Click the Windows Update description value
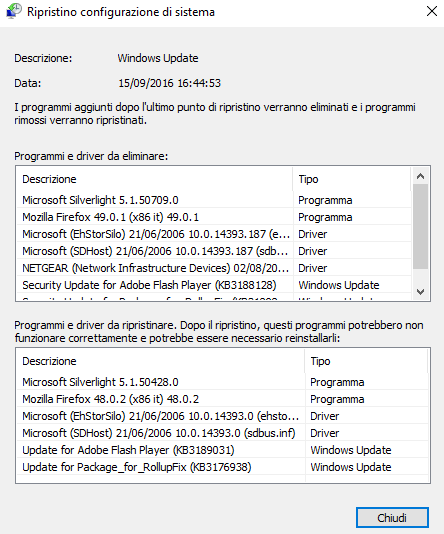The image size is (444, 534). [x=158, y=58]
